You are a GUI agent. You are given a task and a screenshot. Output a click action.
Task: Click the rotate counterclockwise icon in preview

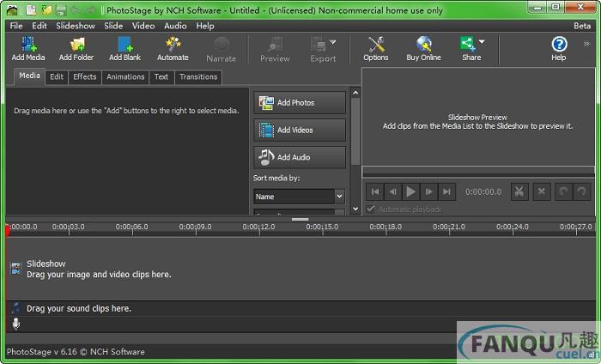[x=563, y=191]
